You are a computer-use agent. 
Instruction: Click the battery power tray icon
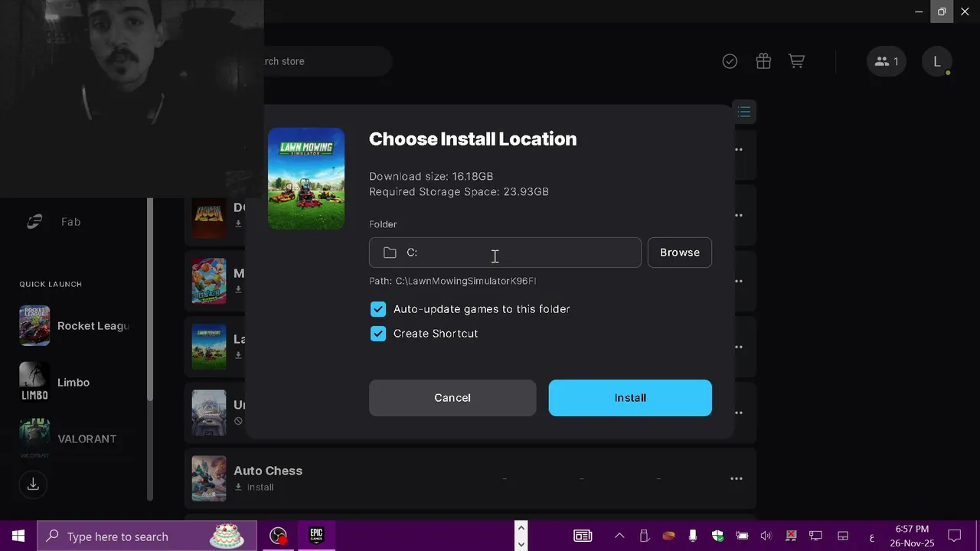(742, 536)
